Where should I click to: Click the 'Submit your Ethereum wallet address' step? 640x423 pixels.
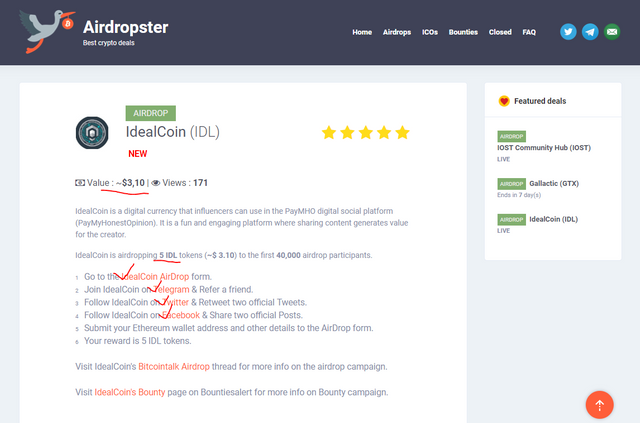point(229,328)
